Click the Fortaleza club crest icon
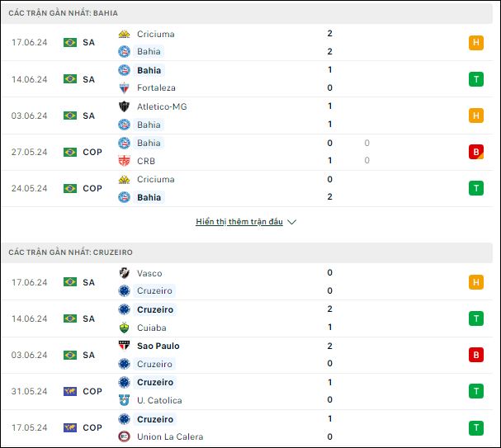Image resolution: width=501 pixels, height=448 pixels. pos(124,87)
